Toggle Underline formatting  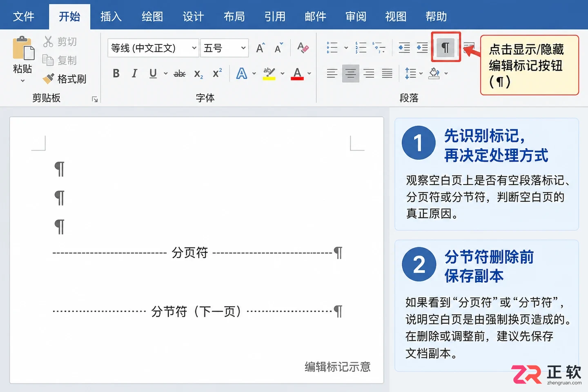pos(153,73)
